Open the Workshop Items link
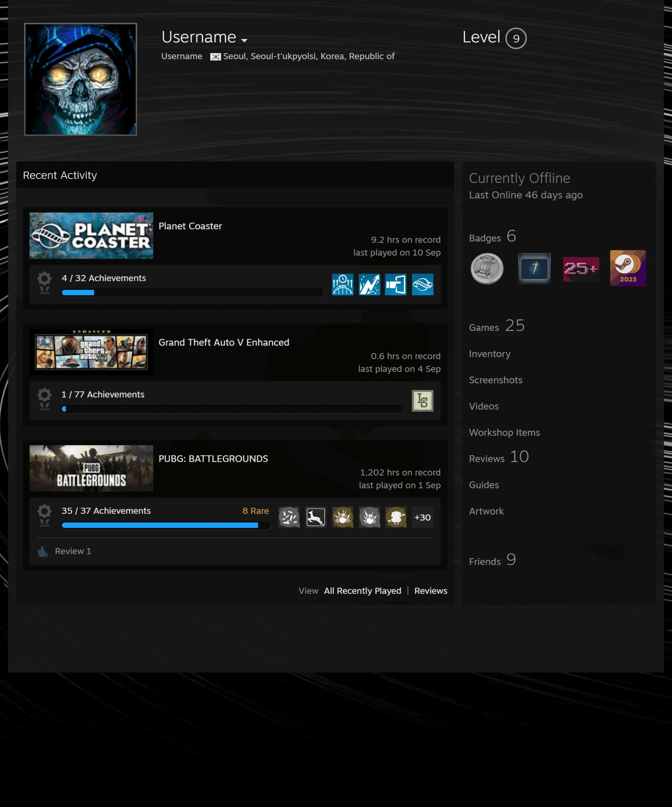This screenshot has height=807, width=672. (504, 433)
